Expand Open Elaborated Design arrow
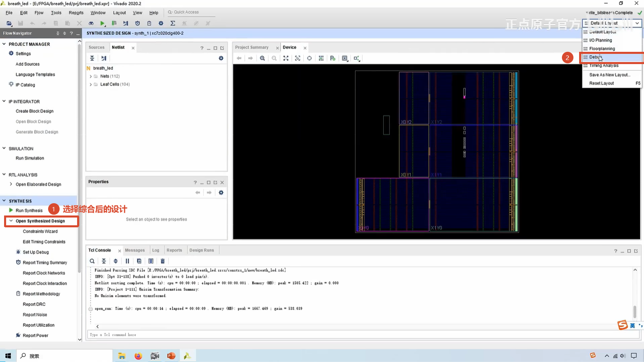644x362 pixels. pyautogui.click(x=11, y=184)
